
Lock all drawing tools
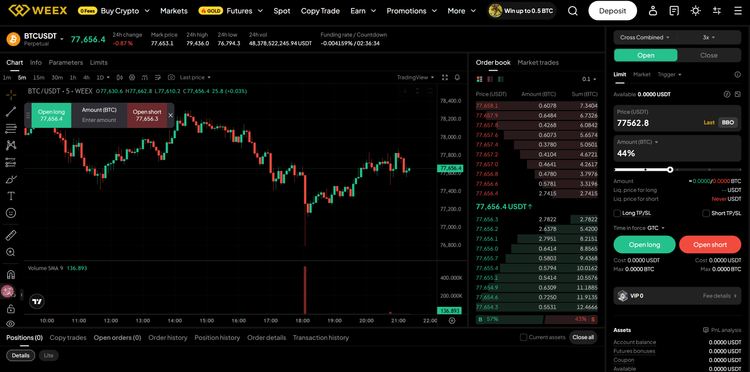(11, 309)
